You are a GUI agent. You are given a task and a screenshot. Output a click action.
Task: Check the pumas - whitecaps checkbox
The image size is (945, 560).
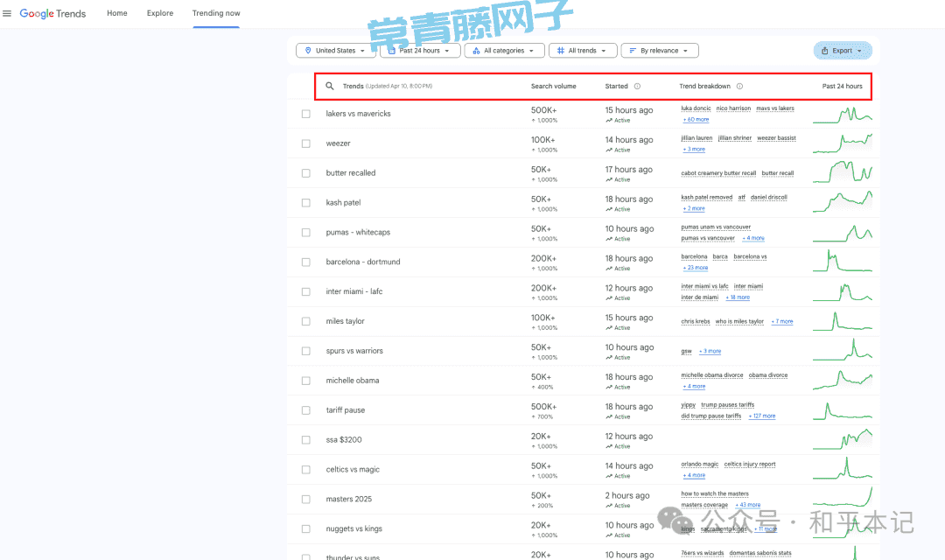306,232
